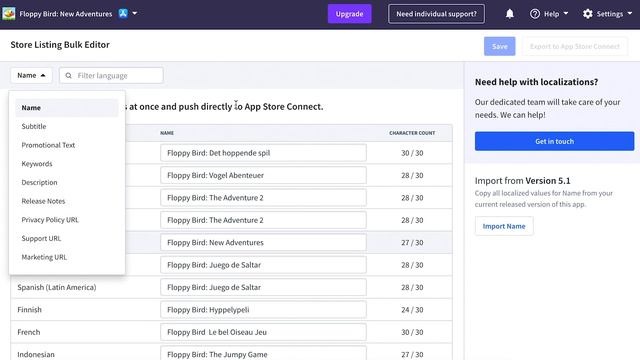This screenshot has height=360, width=640.
Task: Click the Finnish language row label
Action: pyautogui.click(x=29, y=310)
